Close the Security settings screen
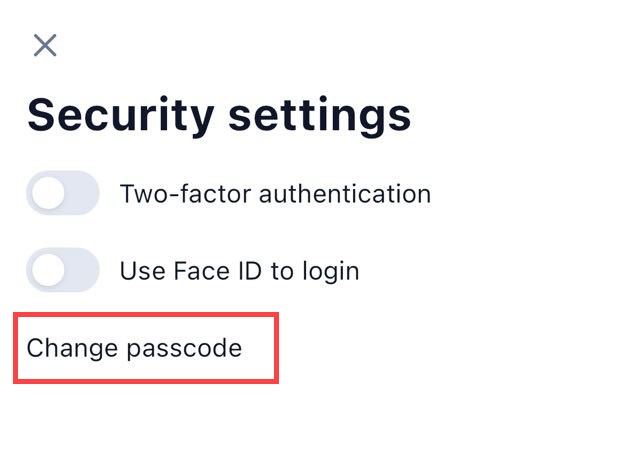Viewport: 625px width, 458px height. pyautogui.click(x=45, y=45)
